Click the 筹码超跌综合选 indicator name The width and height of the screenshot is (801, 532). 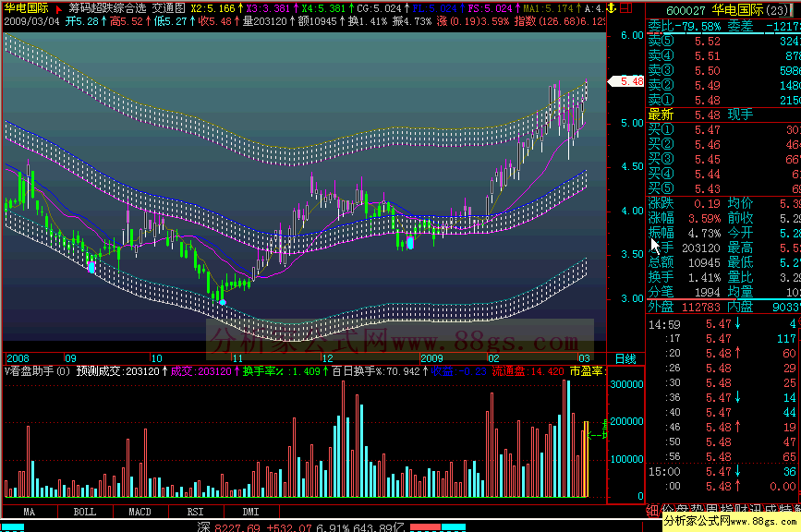coord(107,8)
